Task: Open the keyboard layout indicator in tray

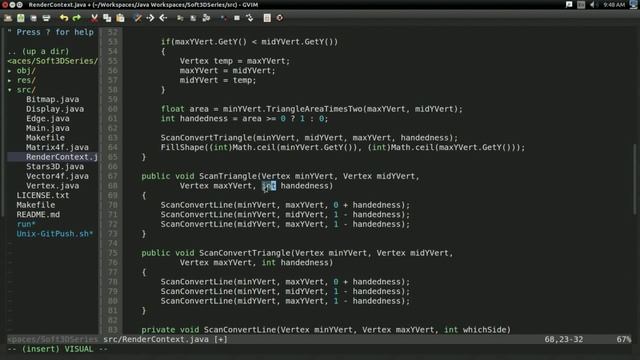Action: (581, 4)
